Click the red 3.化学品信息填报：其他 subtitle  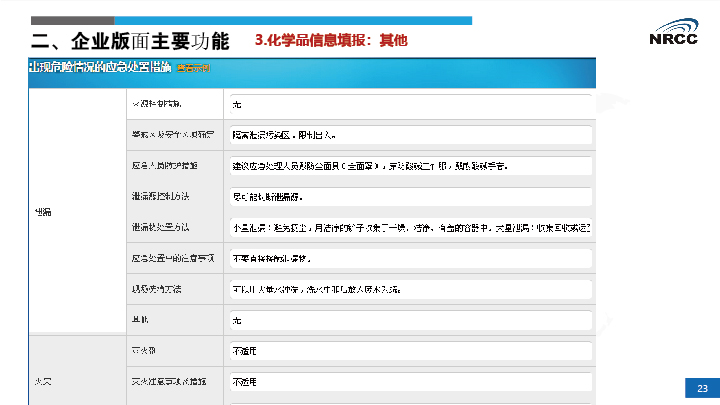[331, 40]
